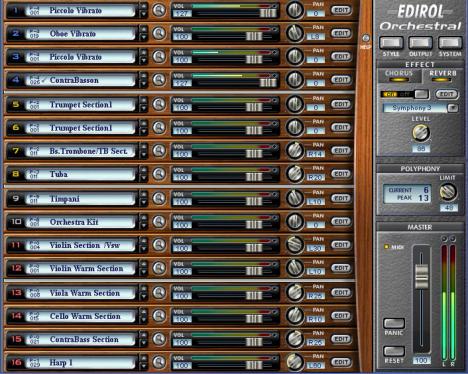Click the master volume fader
Viewport: 468px width, 374px height.
[421, 276]
